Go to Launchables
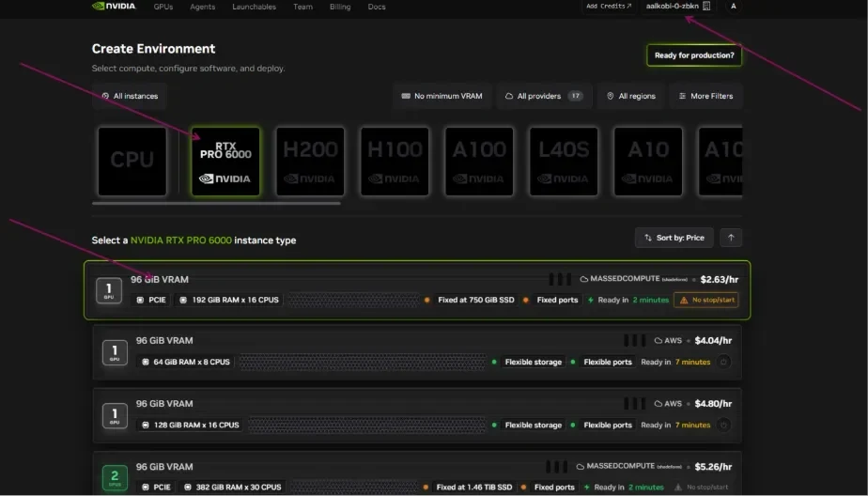Image resolution: width=868 pixels, height=496 pixels. [254, 7]
